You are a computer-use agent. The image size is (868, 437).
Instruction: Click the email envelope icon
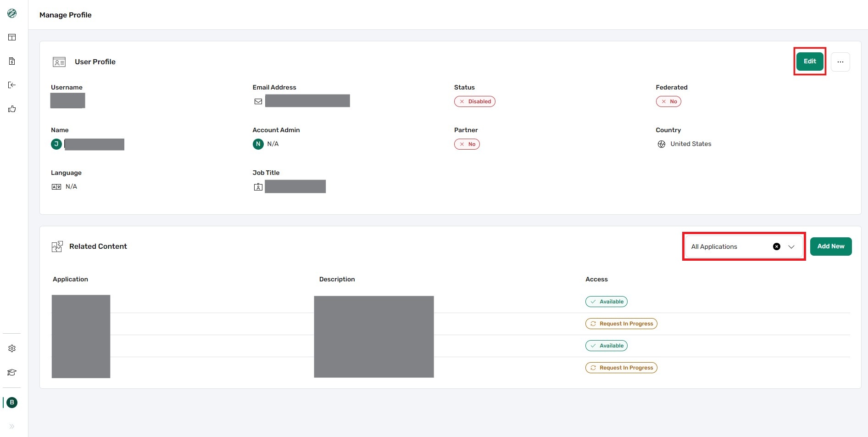click(258, 101)
